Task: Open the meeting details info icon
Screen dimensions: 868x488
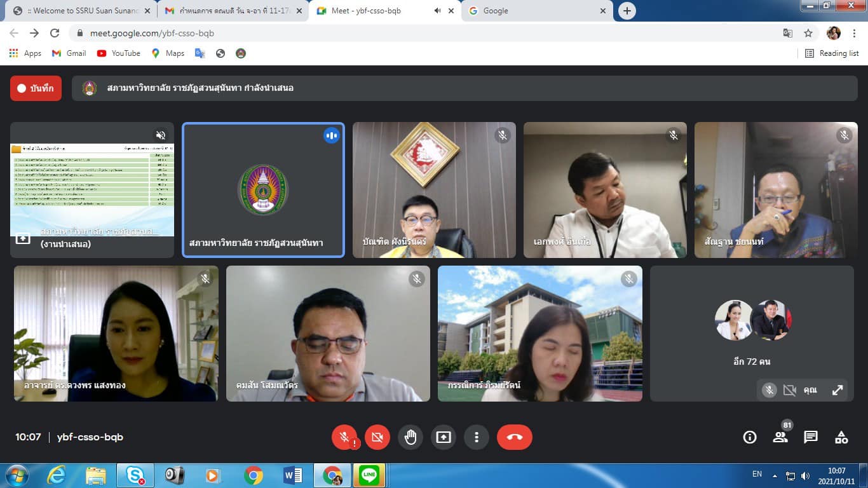Action: point(750,437)
